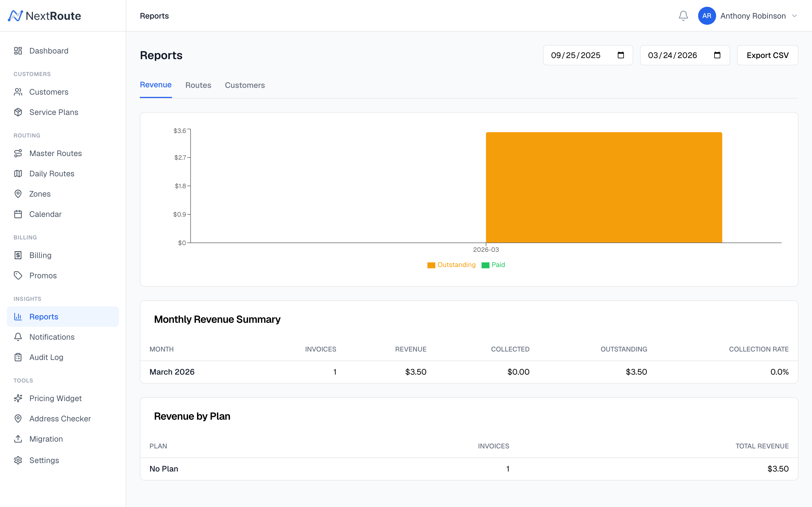
Task: Click the Export CSV button
Action: tap(767, 55)
